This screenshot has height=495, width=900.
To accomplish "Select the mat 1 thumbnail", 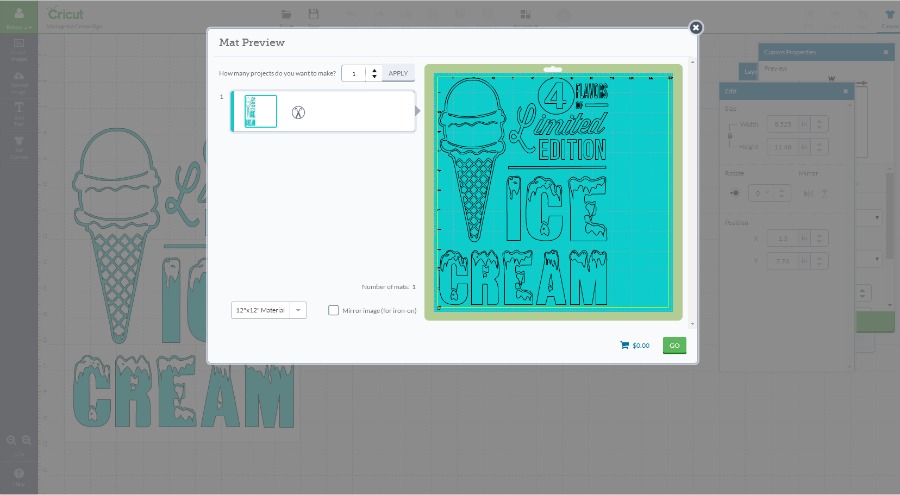I will tap(260, 111).
